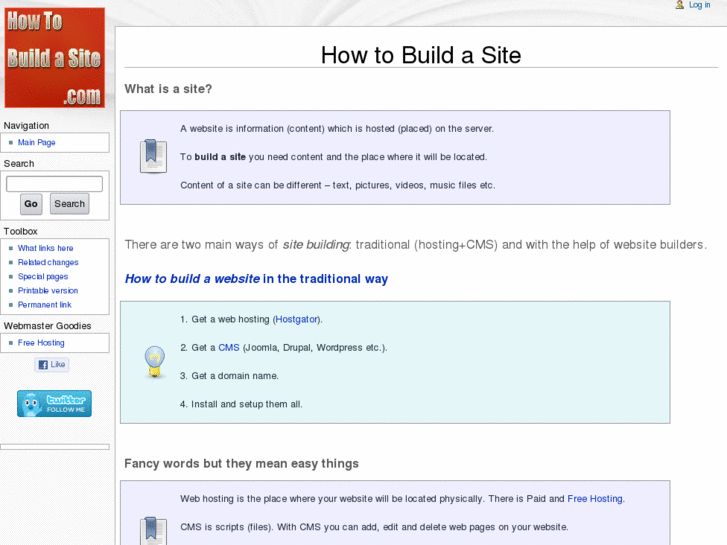
Task: Open the CMS link in step 2
Action: (x=229, y=347)
